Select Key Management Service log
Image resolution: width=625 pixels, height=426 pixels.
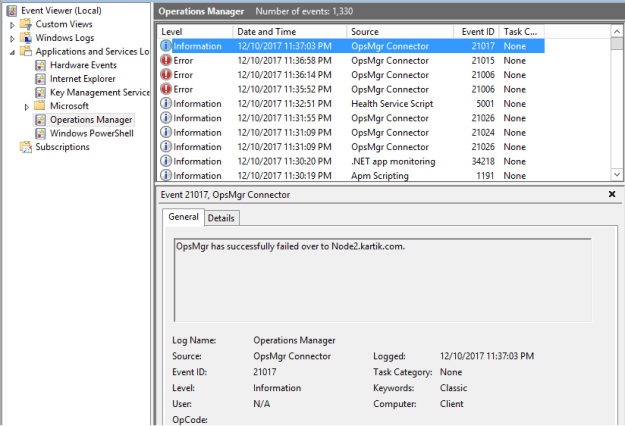(x=100, y=92)
